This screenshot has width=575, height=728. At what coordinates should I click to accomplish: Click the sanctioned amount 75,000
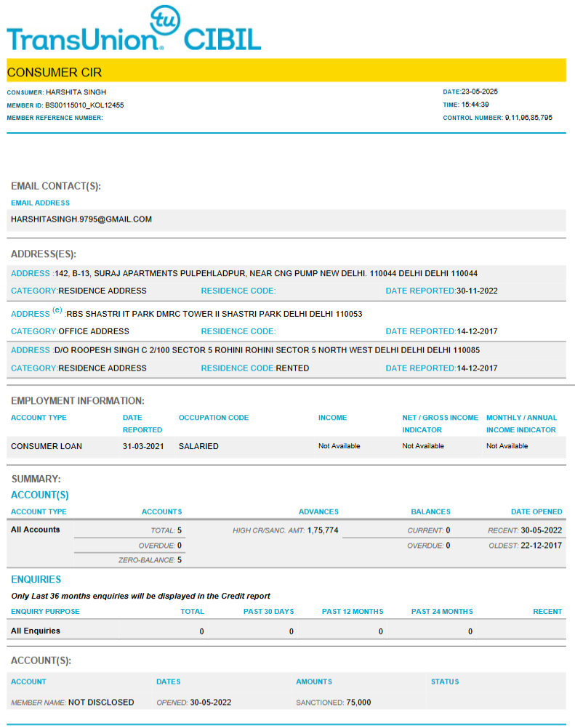(x=358, y=703)
